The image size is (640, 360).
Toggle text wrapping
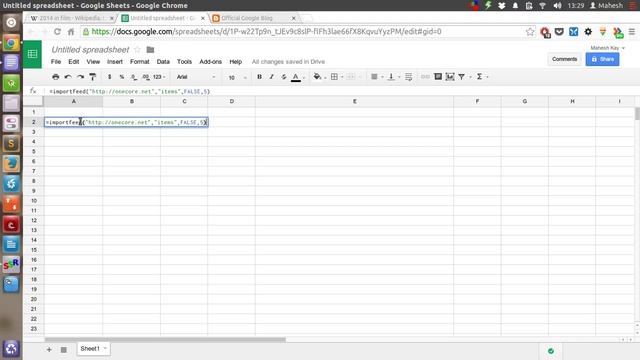tap(409, 77)
